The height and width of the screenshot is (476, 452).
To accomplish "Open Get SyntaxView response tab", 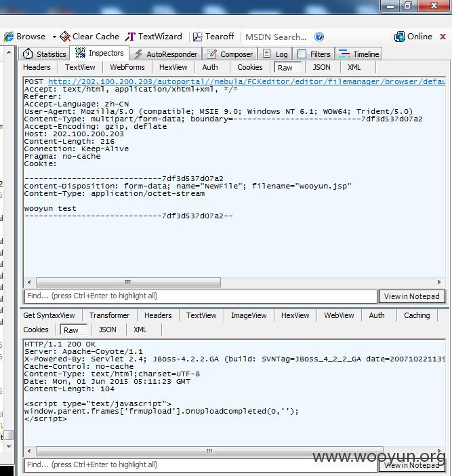I will tap(49, 315).
